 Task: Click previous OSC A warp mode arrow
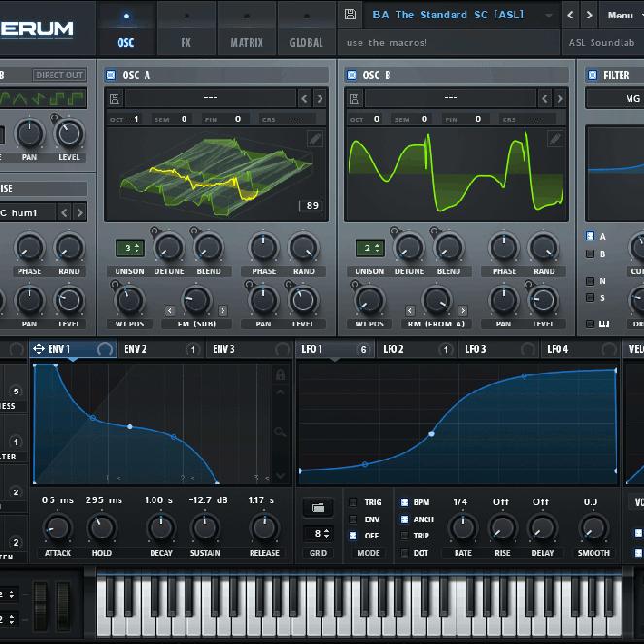pyautogui.click(x=170, y=311)
